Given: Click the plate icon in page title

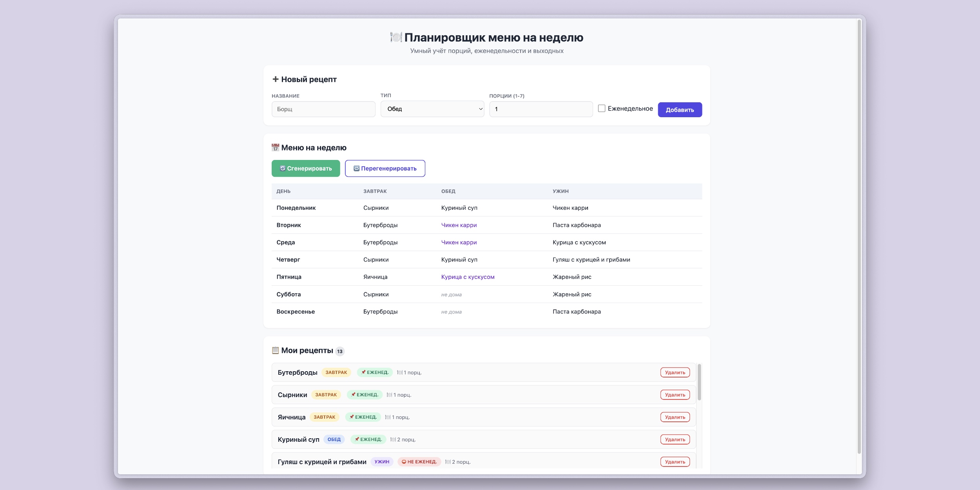Looking at the screenshot, I should tap(396, 37).
